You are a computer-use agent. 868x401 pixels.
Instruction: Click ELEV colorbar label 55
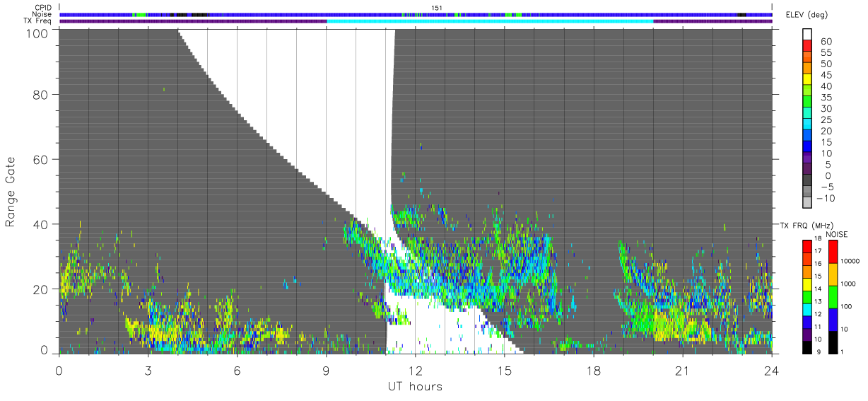click(x=826, y=53)
